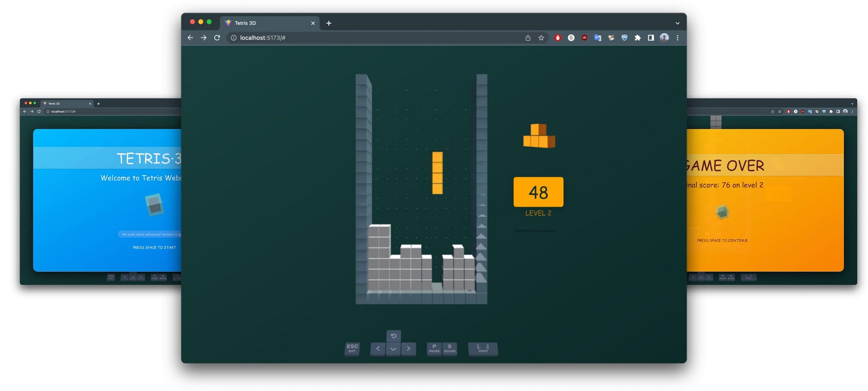
Task: Open a new tab with the plus button
Action: click(x=329, y=23)
